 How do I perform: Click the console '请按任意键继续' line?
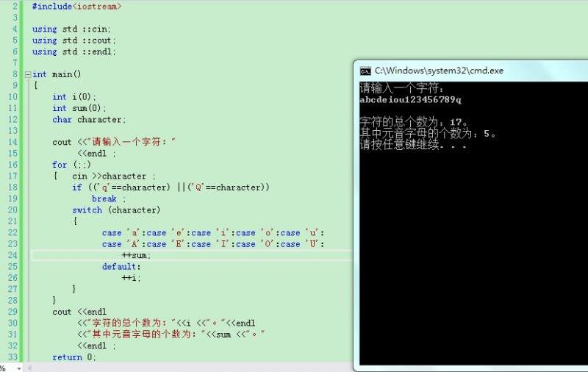click(413, 144)
